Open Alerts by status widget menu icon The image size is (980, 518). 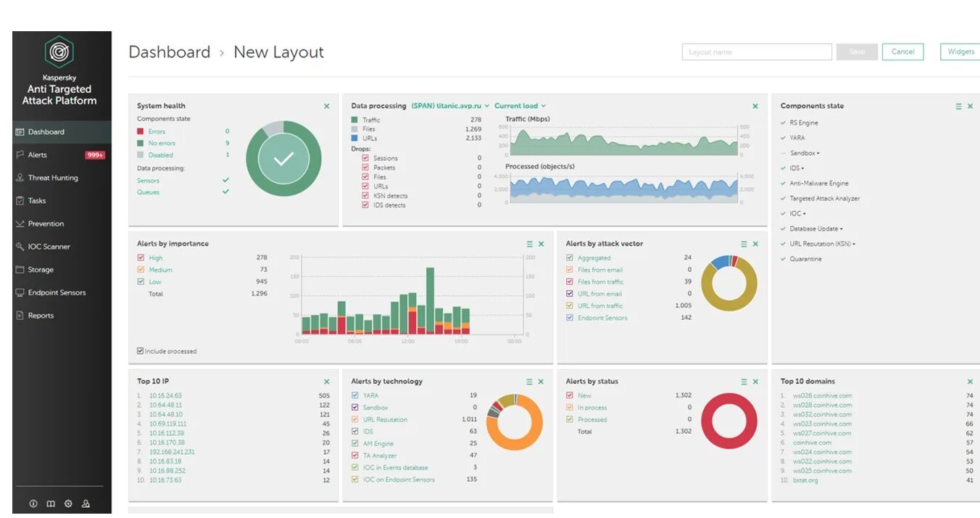pyautogui.click(x=744, y=382)
